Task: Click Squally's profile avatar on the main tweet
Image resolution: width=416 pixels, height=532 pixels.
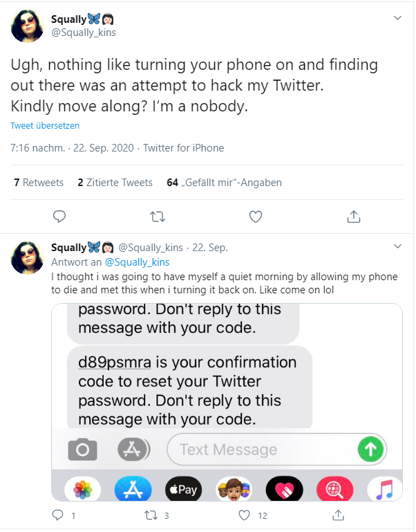Action: pos(28,26)
